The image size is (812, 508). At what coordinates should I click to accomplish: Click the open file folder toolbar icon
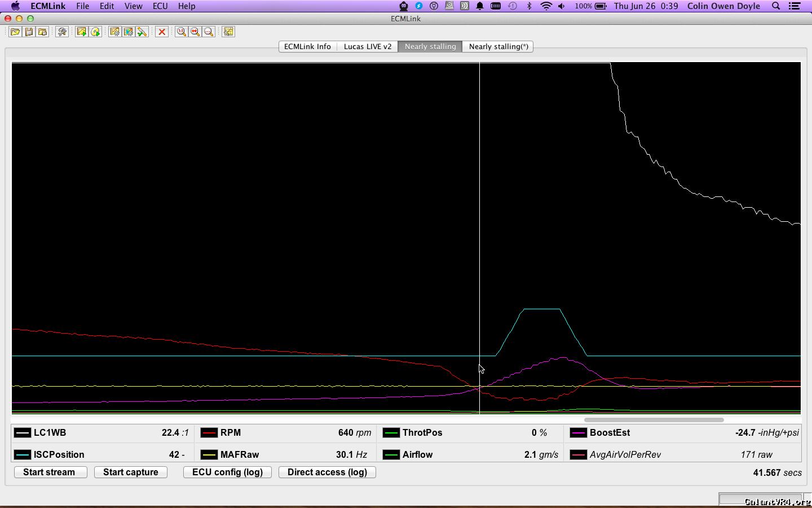[15, 32]
